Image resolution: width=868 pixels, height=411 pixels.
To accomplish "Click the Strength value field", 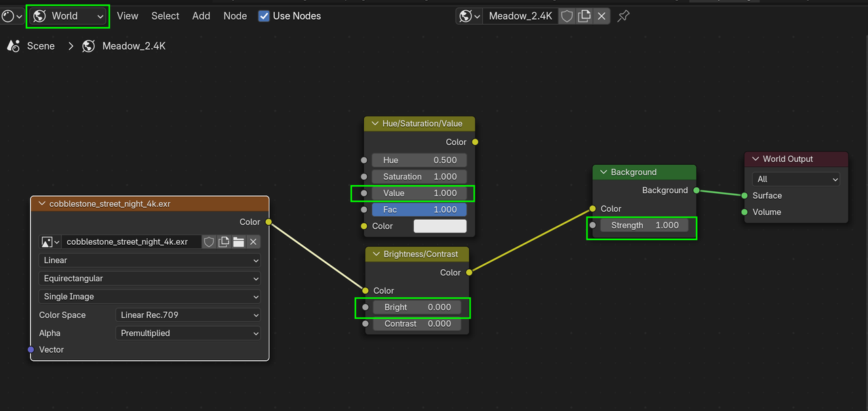I will click(644, 225).
